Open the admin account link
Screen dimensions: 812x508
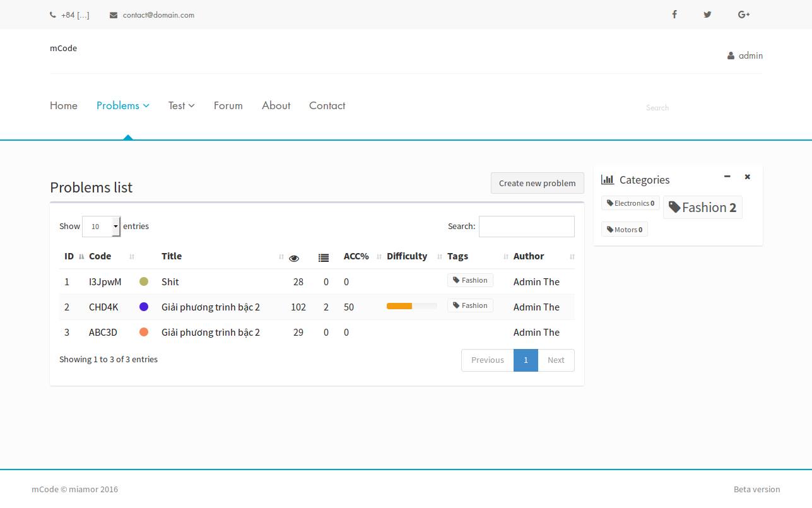point(745,56)
